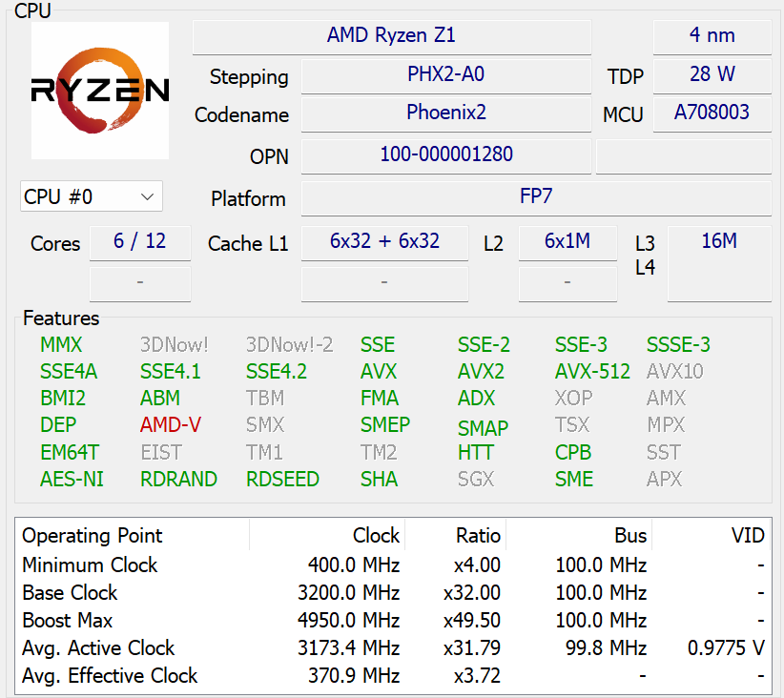Screen dimensions: 784x698
Task: Click the Phoenix2 codename field
Action: [445, 113]
